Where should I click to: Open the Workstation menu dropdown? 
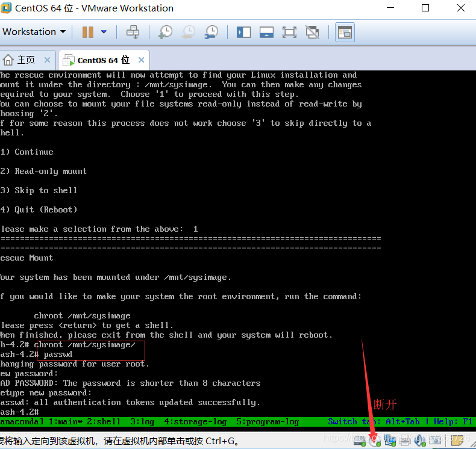coord(34,31)
